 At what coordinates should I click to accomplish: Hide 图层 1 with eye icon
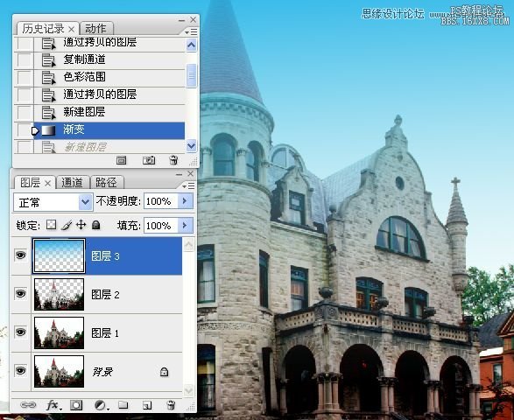[21, 332]
